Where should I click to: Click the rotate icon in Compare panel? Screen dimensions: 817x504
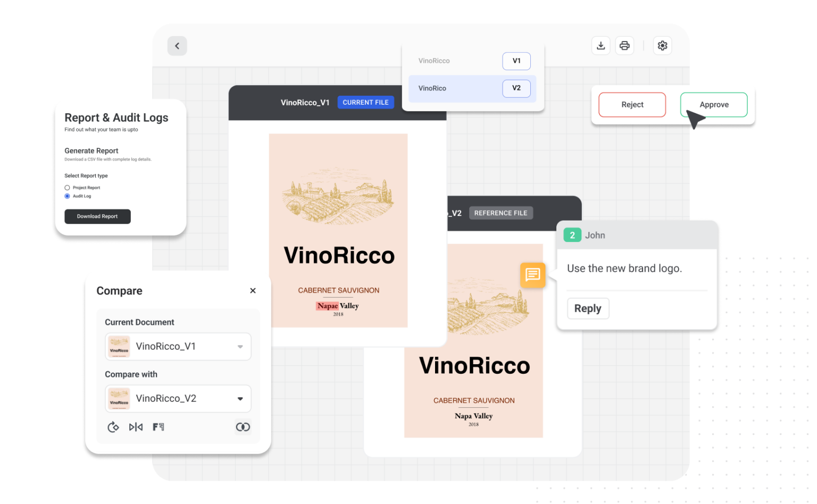point(113,427)
